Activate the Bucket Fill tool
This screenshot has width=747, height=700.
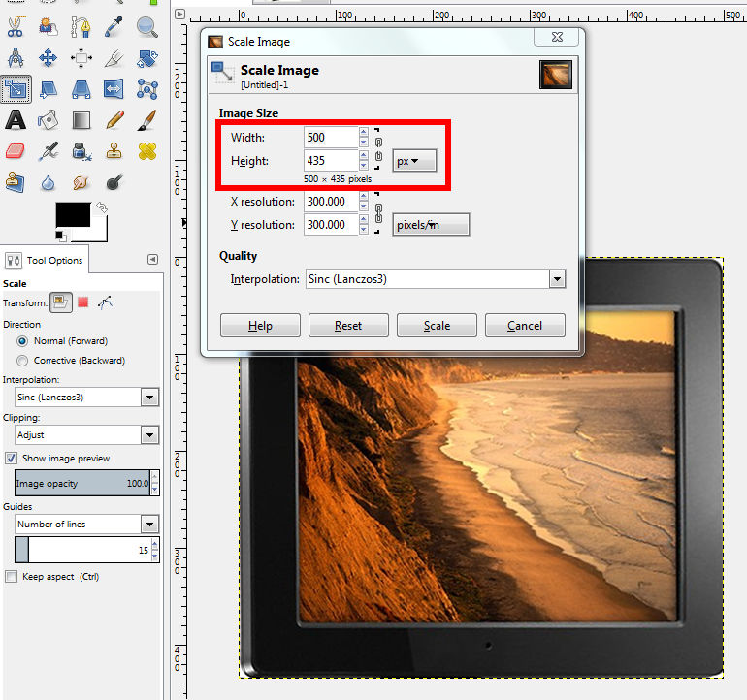(48, 120)
